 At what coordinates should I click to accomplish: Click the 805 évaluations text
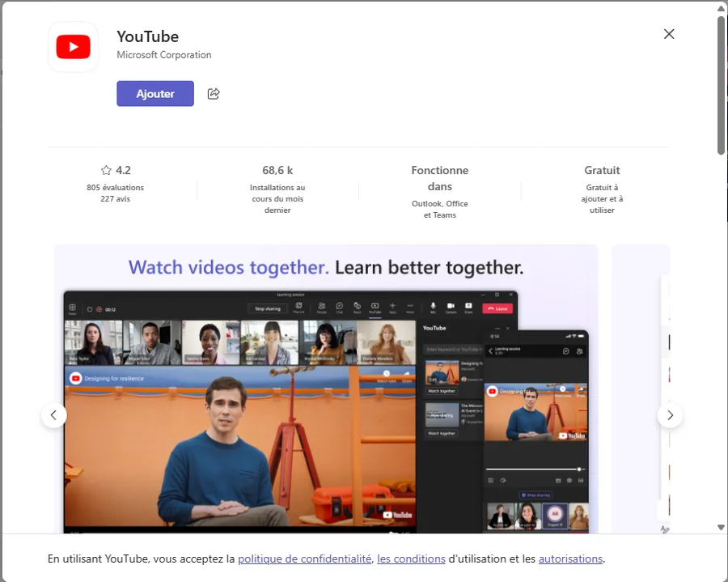click(115, 188)
